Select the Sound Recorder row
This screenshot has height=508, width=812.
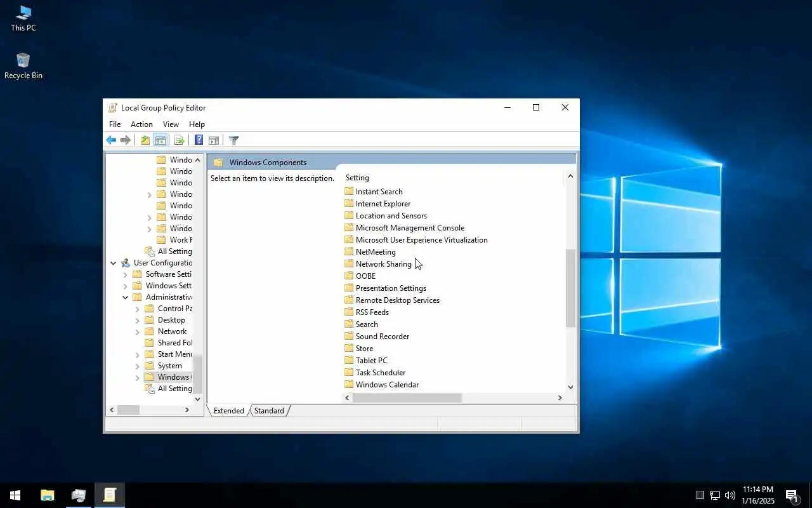click(x=383, y=336)
